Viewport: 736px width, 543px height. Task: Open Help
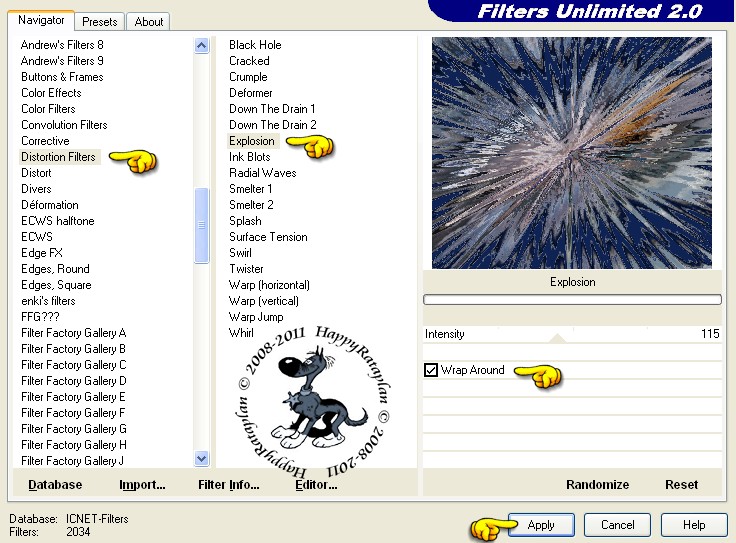click(x=694, y=525)
